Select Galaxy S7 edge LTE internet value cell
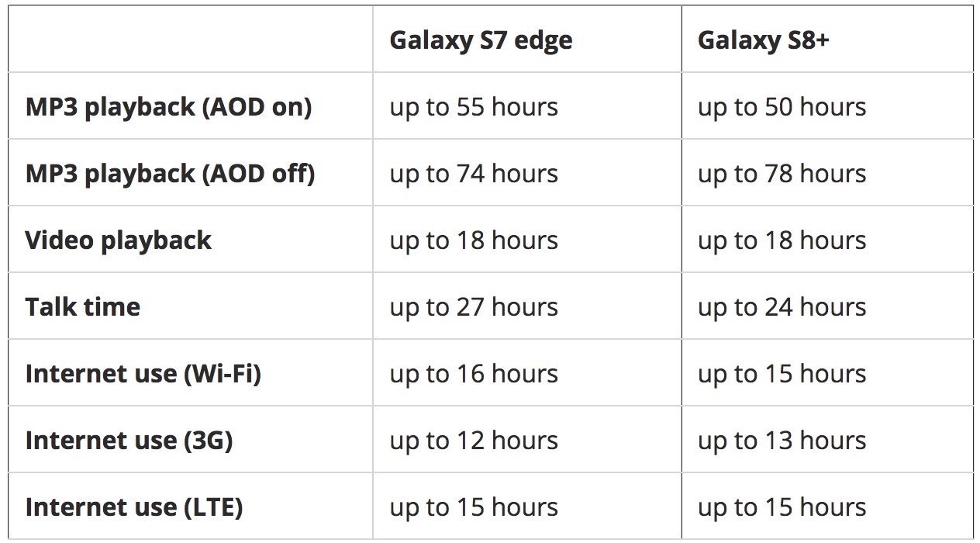 (474, 507)
